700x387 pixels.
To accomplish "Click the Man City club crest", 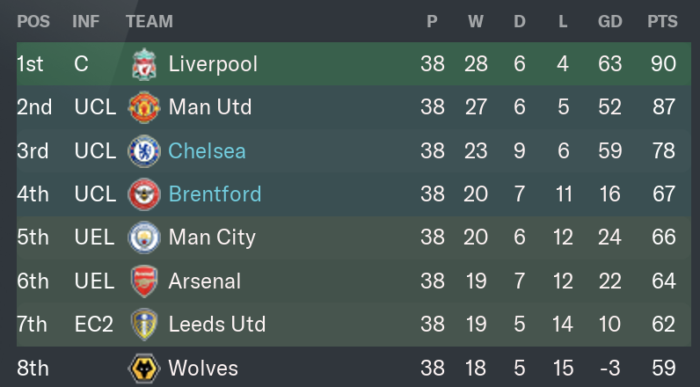I will (x=144, y=237).
